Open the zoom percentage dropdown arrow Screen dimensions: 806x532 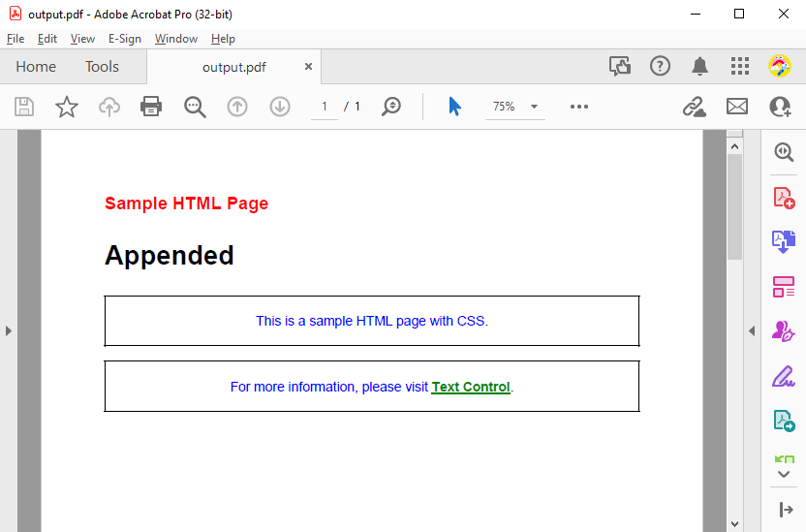(534, 107)
